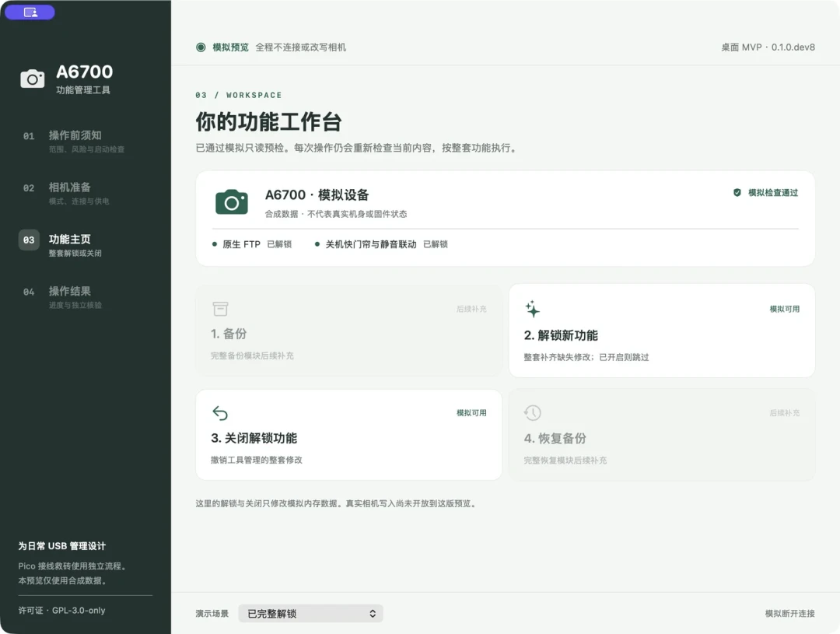840x634 pixels.
Task: Click the 模拟预览 label in header
Action: [230, 47]
